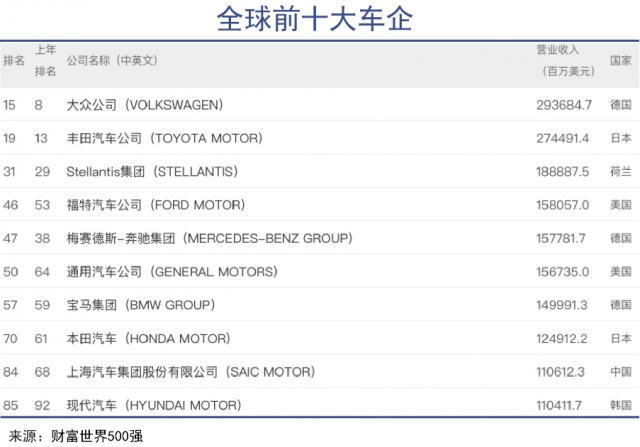Select the 宝马集团 (BMW GROUP) entry

[141, 305]
